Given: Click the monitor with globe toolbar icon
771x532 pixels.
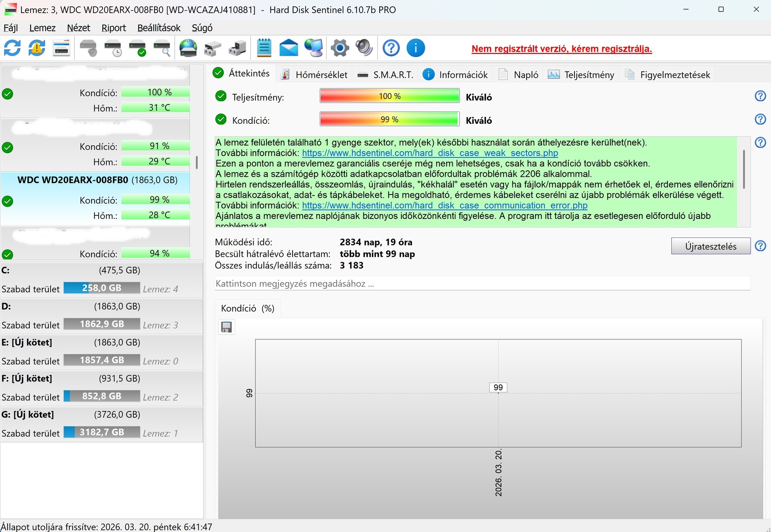Looking at the screenshot, I should tap(314, 48).
